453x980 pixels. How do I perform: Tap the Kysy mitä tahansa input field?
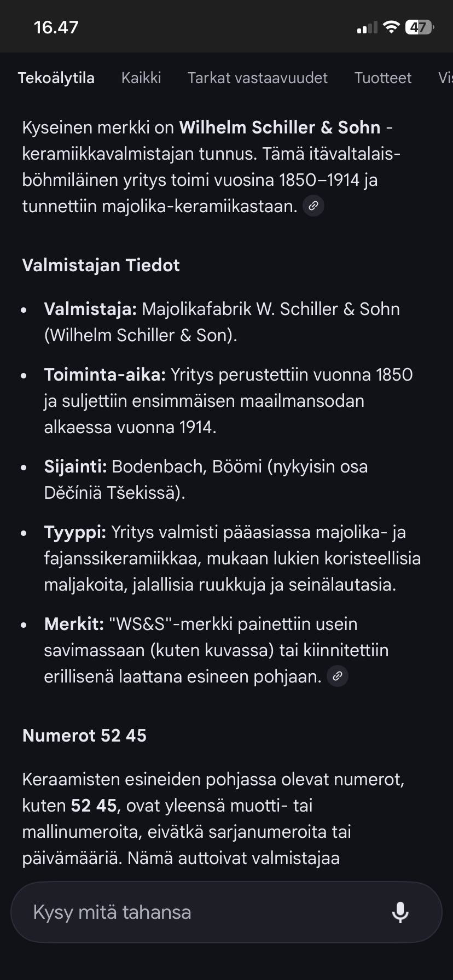(164, 912)
